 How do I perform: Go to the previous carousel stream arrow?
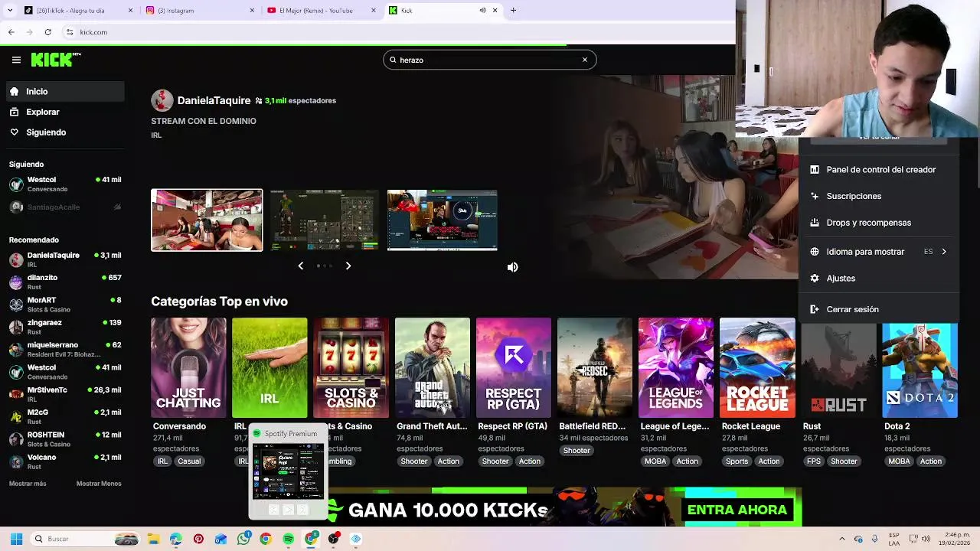click(x=300, y=266)
